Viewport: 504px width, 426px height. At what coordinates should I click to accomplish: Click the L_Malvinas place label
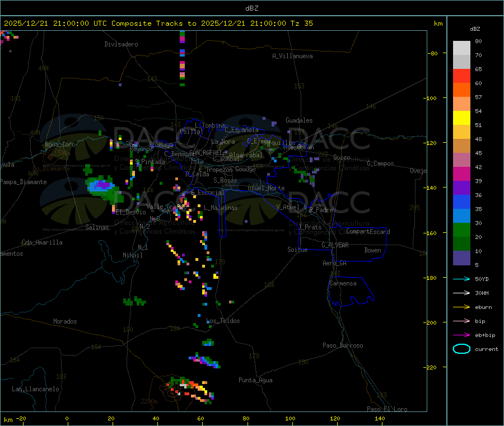pyautogui.click(x=221, y=208)
